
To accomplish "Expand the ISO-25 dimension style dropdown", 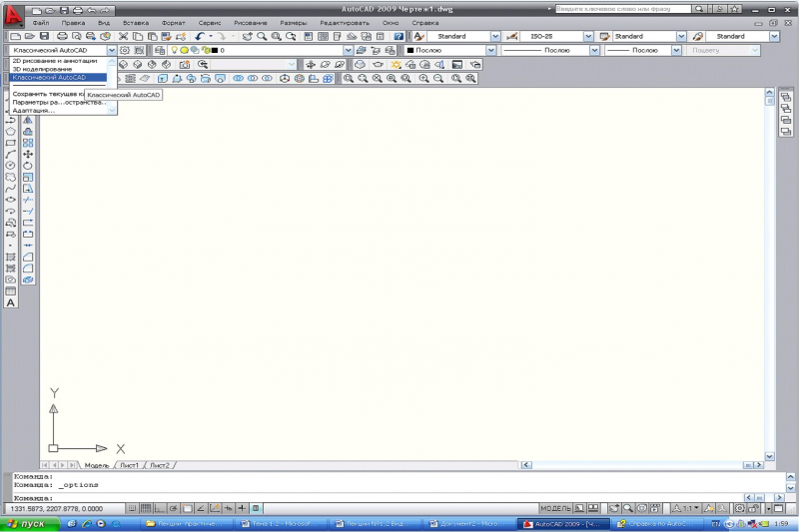I will (x=588, y=36).
